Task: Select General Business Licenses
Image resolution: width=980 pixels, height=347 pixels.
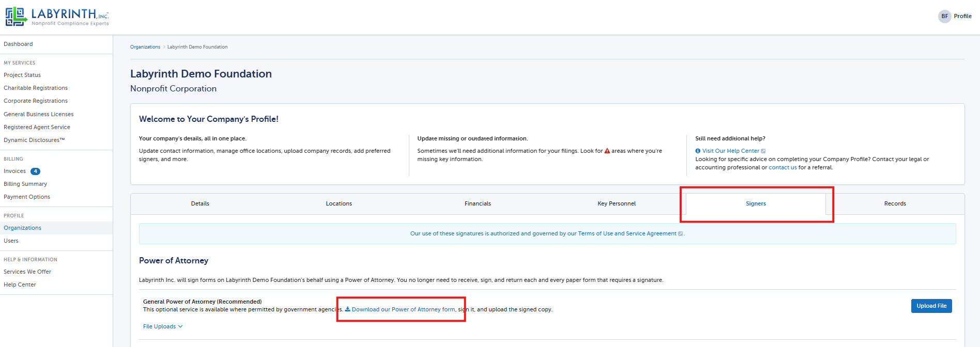Action: pos(39,114)
